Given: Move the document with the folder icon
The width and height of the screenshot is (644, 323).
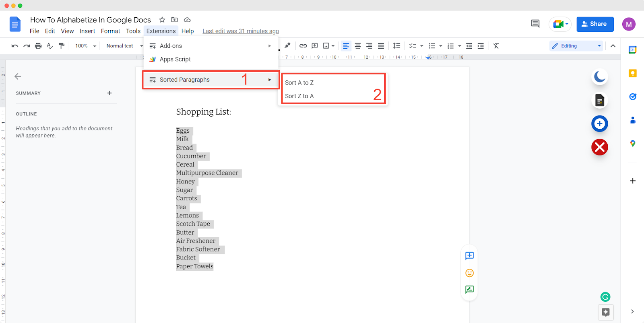Looking at the screenshot, I should click(174, 20).
